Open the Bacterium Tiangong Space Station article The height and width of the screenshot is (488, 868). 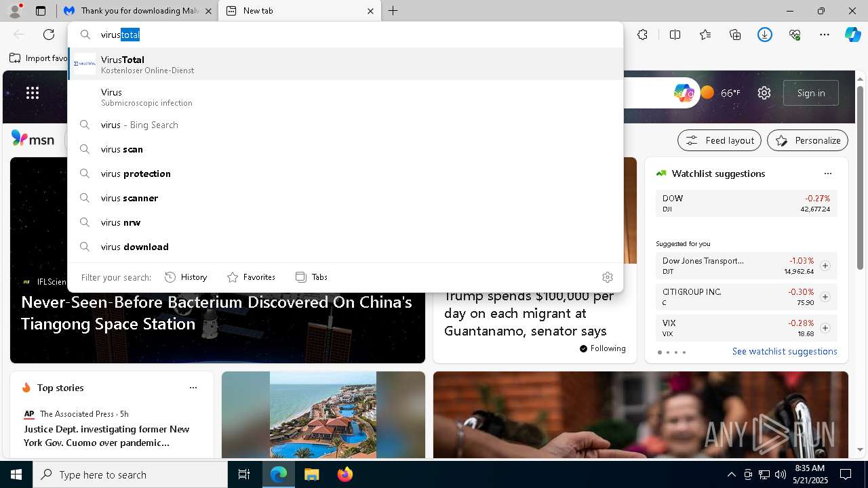tap(216, 312)
